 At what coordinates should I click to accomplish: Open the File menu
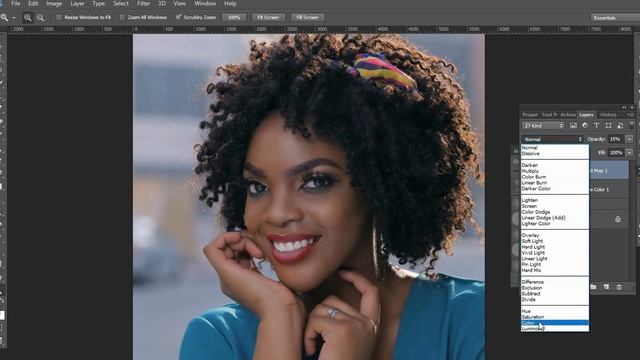tap(16, 4)
